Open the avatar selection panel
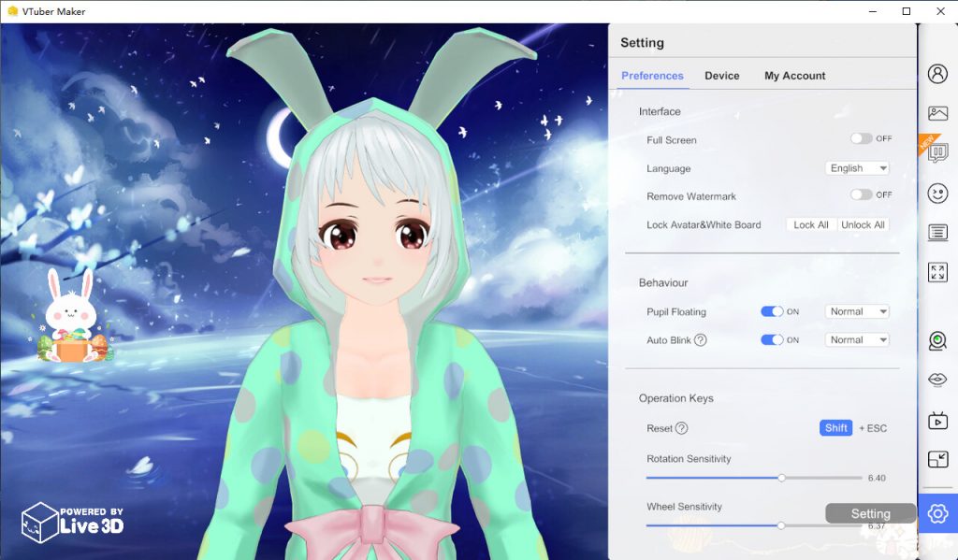Screen dimensions: 958x560 coord(940,73)
